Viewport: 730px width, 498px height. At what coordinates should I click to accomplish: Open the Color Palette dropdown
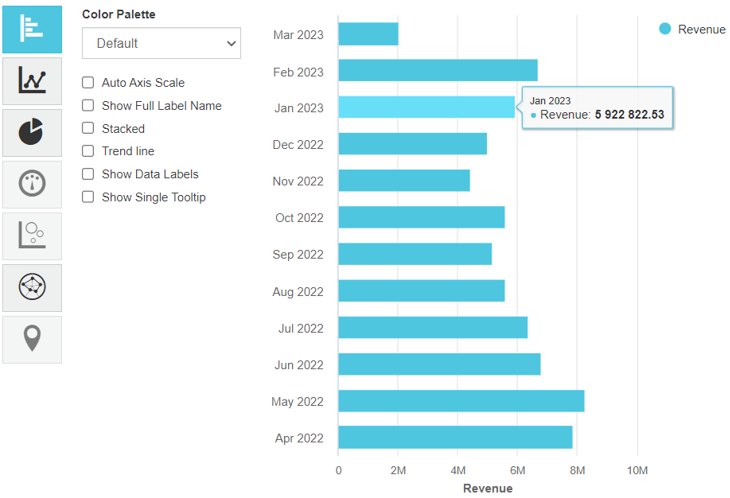click(x=161, y=43)
